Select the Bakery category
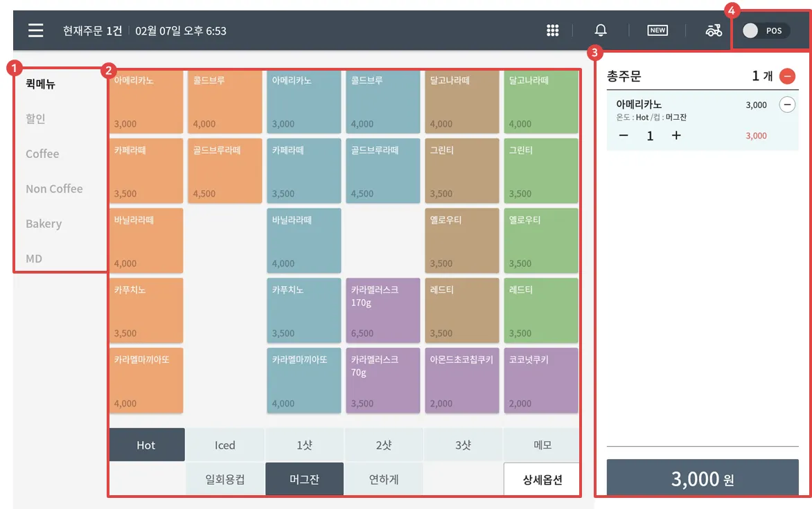Screen dimensions: 812x509 pyautogui.click(x=44, y=224)
